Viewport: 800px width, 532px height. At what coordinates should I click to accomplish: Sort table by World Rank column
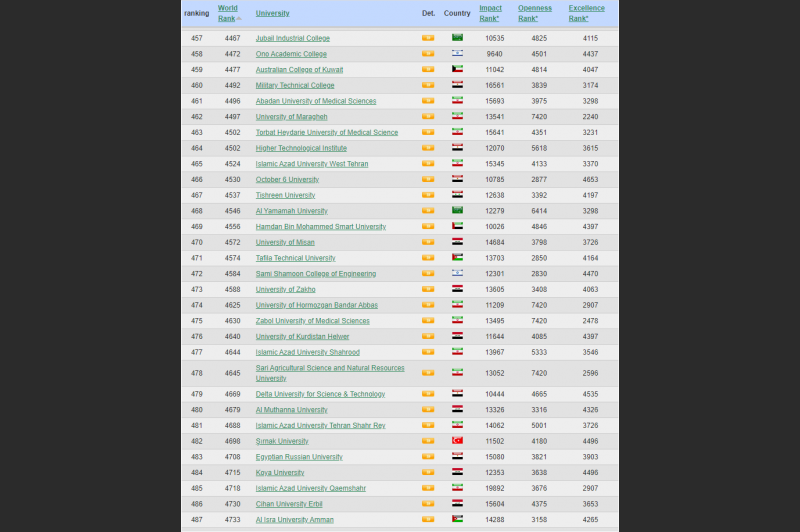(x=227, y=13)
